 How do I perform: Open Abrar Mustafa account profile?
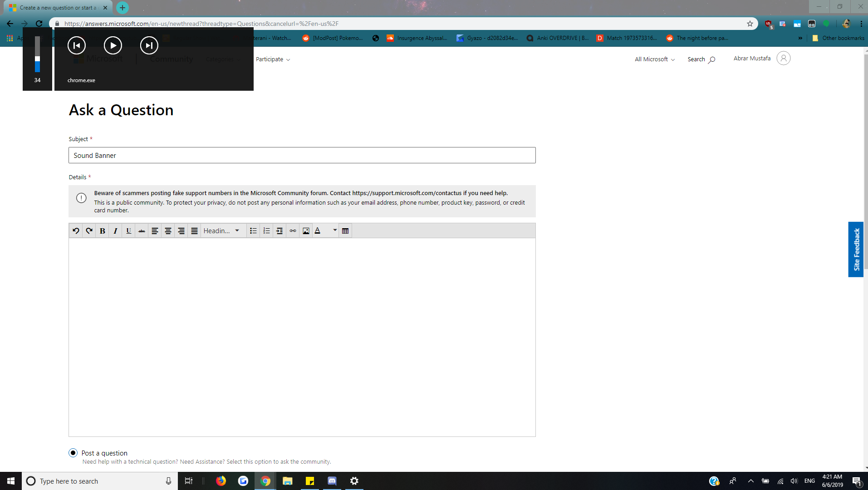tap(762, 58)
